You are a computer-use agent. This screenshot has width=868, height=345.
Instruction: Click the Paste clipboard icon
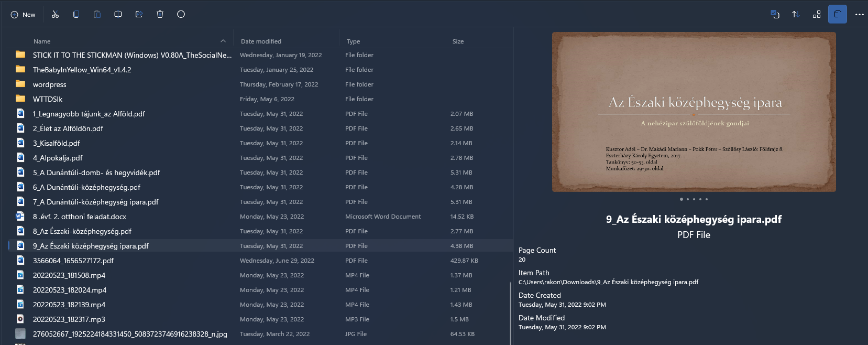point(97,15)
